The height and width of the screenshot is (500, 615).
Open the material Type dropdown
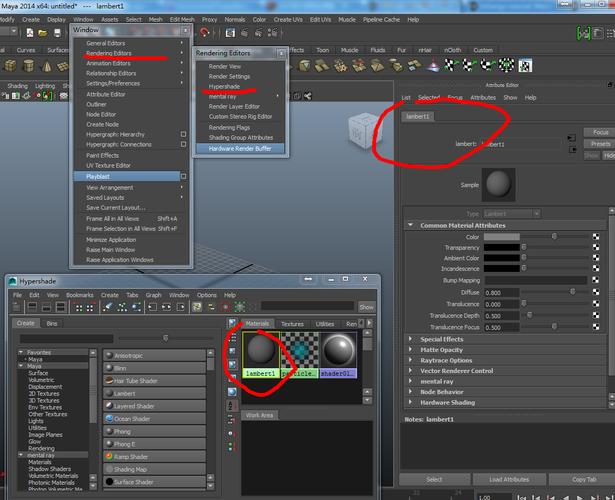pos(512,214)
